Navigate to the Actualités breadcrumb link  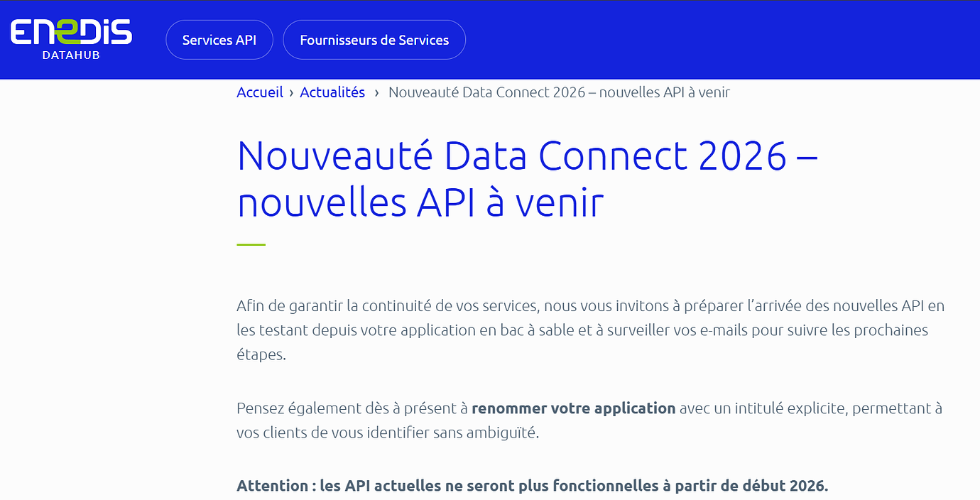point(332,92)
